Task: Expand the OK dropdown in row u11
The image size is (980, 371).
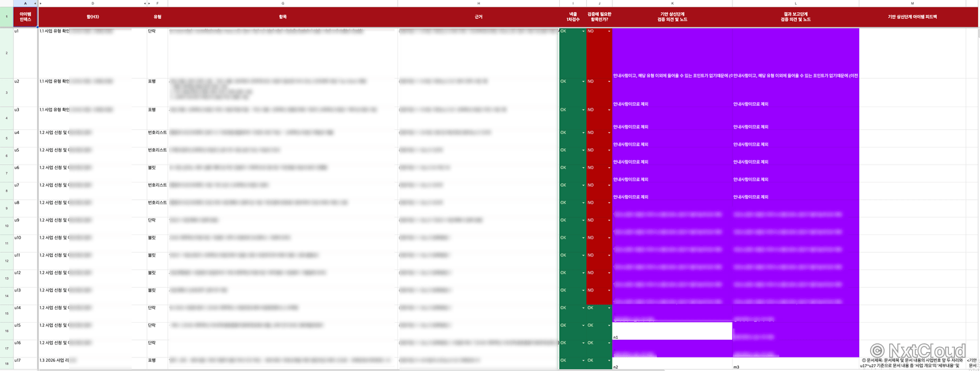Action: click(x=583, y=255)
